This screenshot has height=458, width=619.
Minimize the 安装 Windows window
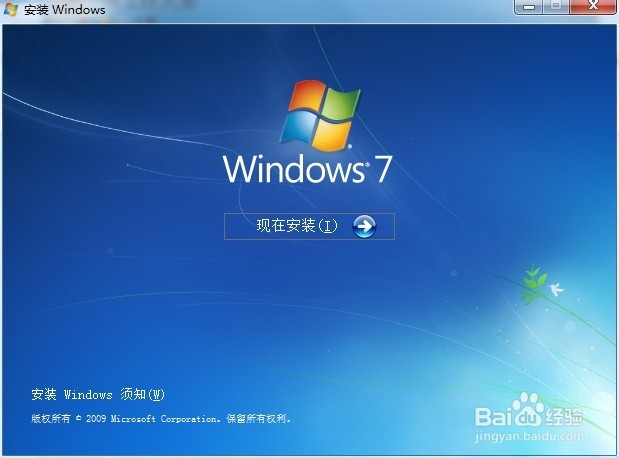point(529,6)
